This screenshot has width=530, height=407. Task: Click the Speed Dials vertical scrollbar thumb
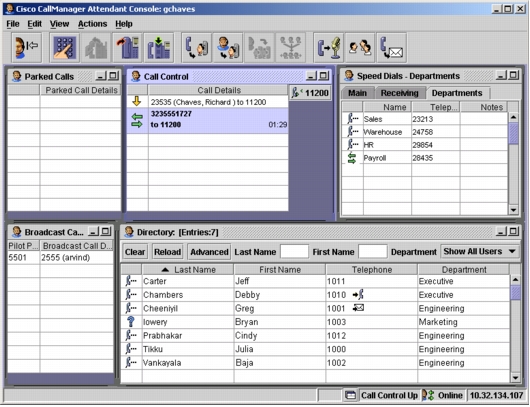pos(513,133)
